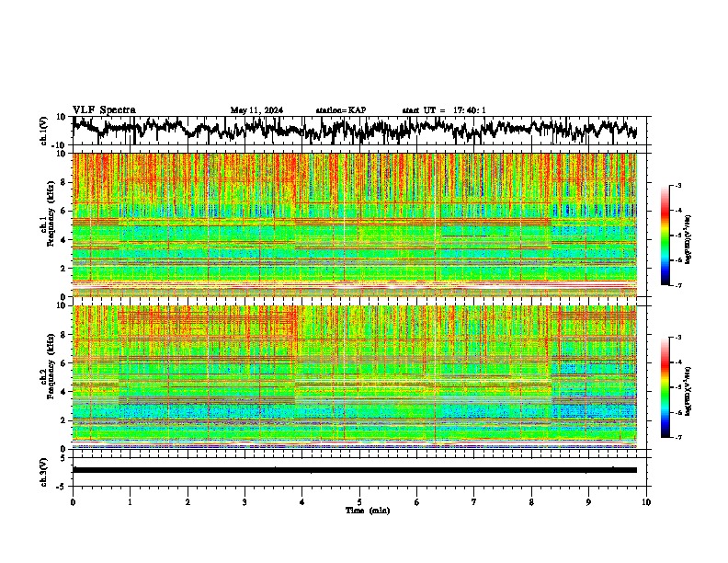Screen dimensions: 728x563
Task: Click the lower ch.2 PSD color scale bar
Action: click(x=665, y=387)
